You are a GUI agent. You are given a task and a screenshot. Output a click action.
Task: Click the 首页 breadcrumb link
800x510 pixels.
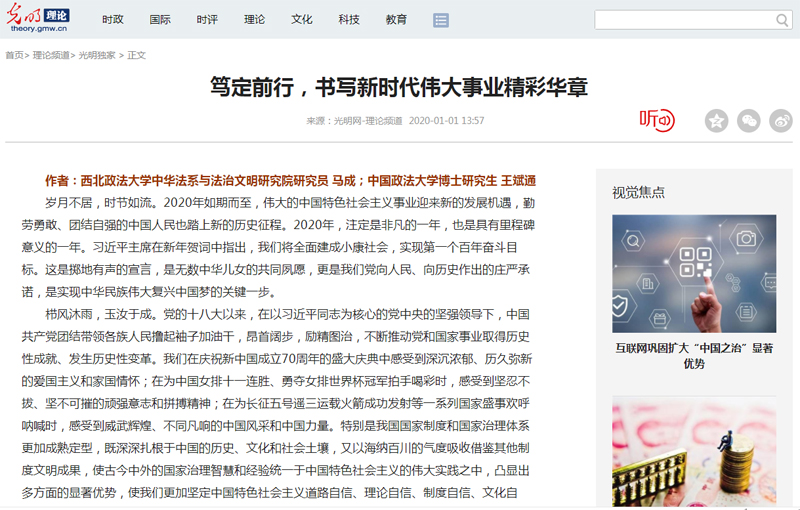pos(15,55)
